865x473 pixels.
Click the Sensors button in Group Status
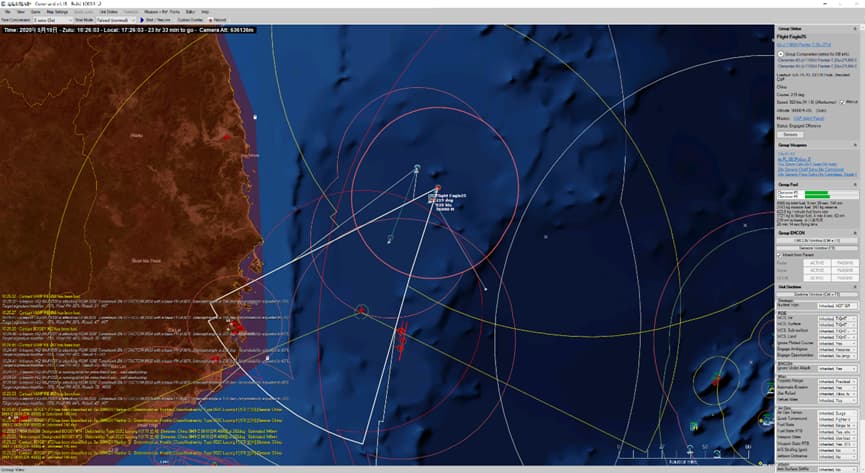(x=790, y=135)
